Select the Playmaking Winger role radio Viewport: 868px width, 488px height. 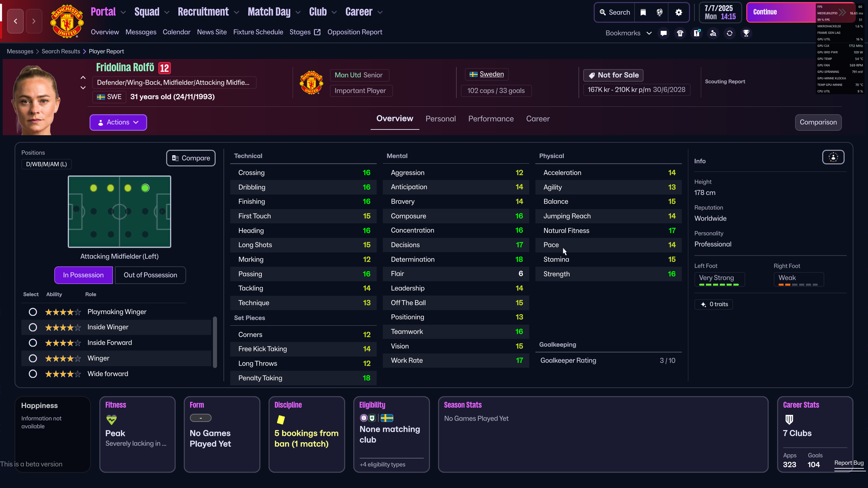click(33, 312)
